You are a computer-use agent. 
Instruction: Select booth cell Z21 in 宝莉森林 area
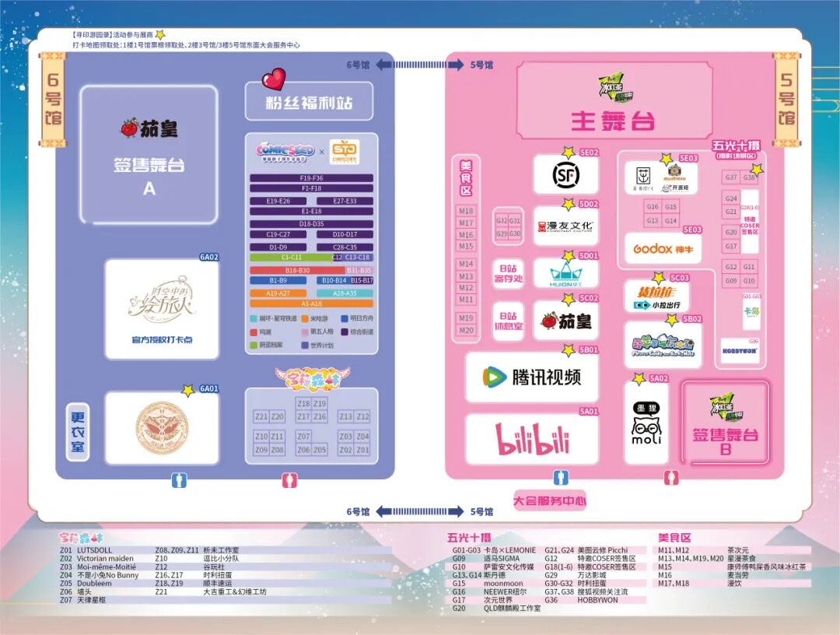click(261, 416)
